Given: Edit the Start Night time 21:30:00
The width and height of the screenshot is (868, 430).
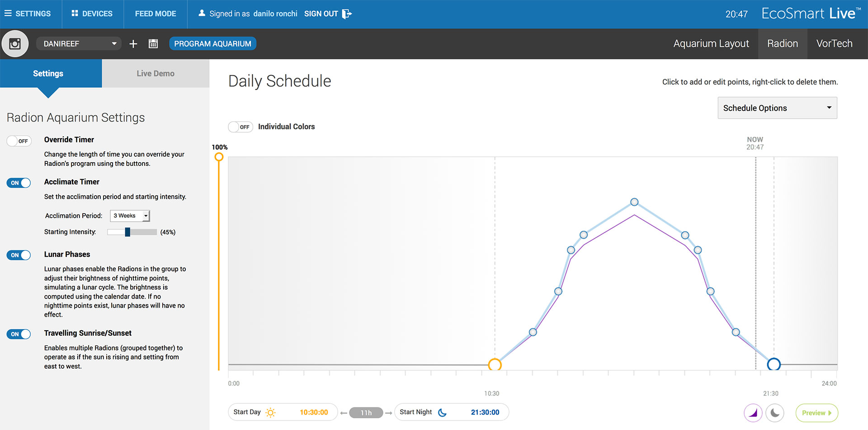Looking at the screenshot, I should pyautogui.click(x=485, y=412).
